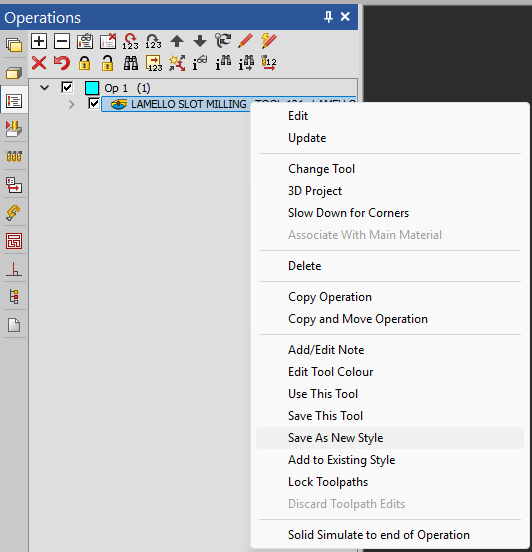Choose Edit from the context menu
This screenshot has height=552, width=532.
[x=390, y=116]
